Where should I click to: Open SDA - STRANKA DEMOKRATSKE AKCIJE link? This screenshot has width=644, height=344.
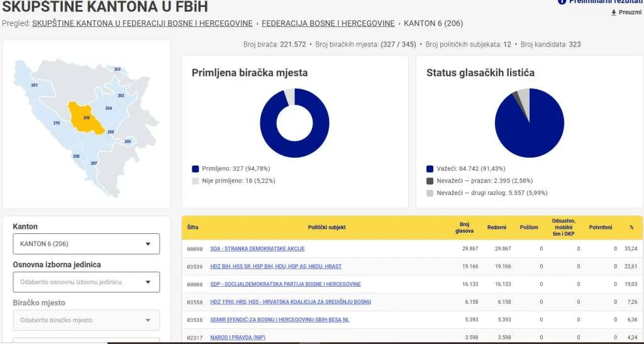257,249
